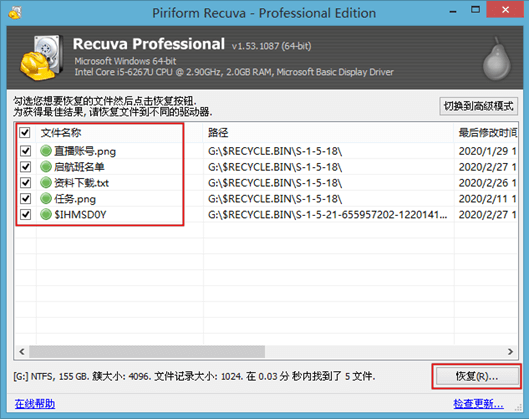Click path G:\$RECYCLE.BIN\S-1-5-21-655957202-1220141...
This screenshot has height=419, width=529.
pyautogui.click(x=328, y=214)
